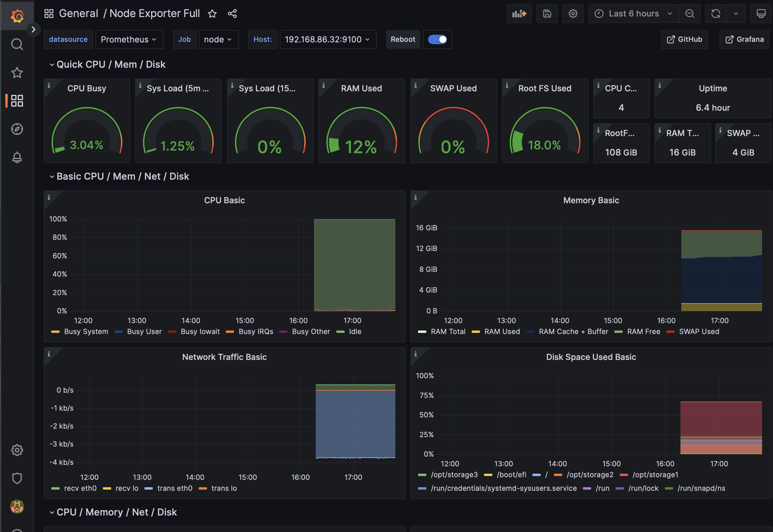Image resolution: width=773 pixels, height=532 pixels.
Task: Open the Dashboards icon in the sidebar
Action: (x=17, y=101)
